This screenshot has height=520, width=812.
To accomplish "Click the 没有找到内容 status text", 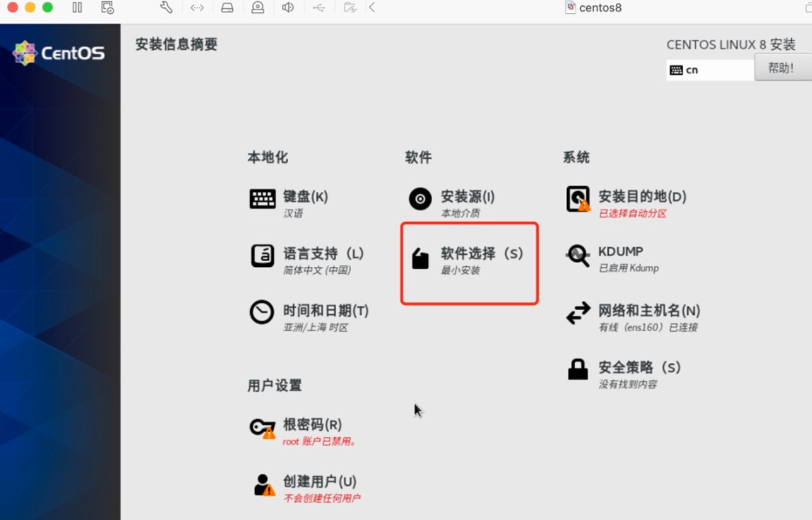I will pyautogui.click(x=628, y=384).
